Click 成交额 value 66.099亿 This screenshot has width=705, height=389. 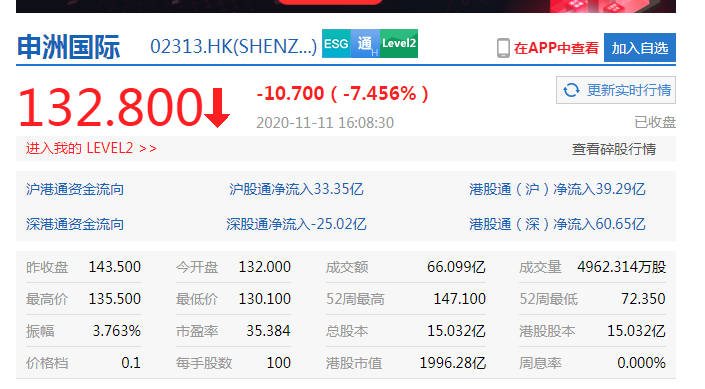click(x=456, y=267)
